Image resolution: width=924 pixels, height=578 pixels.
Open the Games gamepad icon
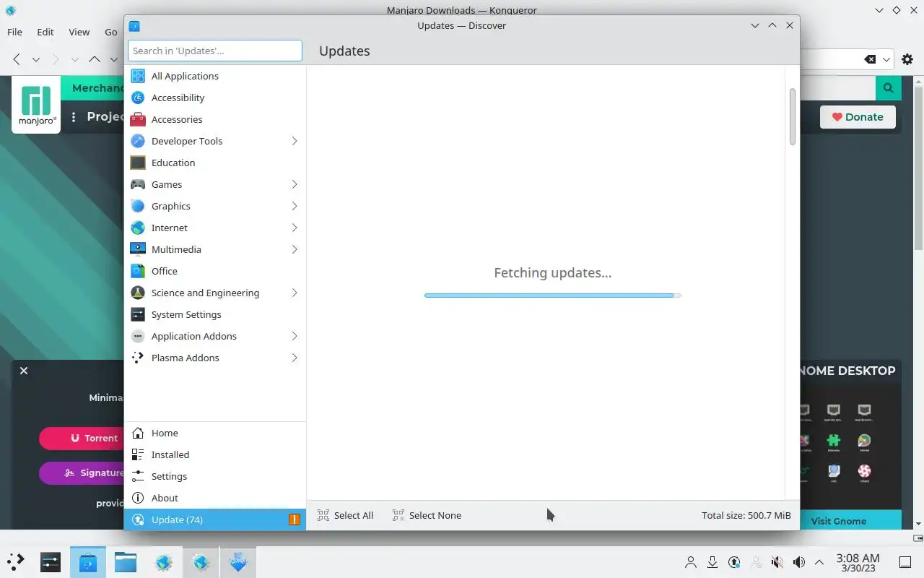tap(138, 184)
